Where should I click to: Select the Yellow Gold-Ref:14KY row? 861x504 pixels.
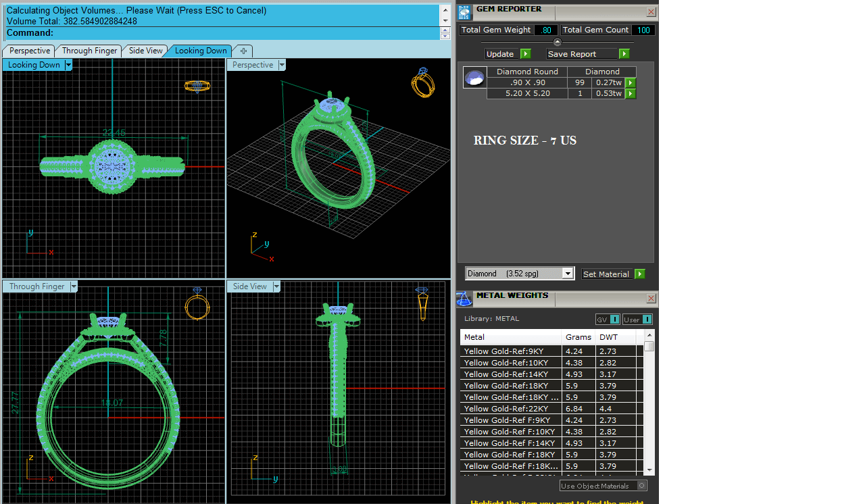(551, 374)
